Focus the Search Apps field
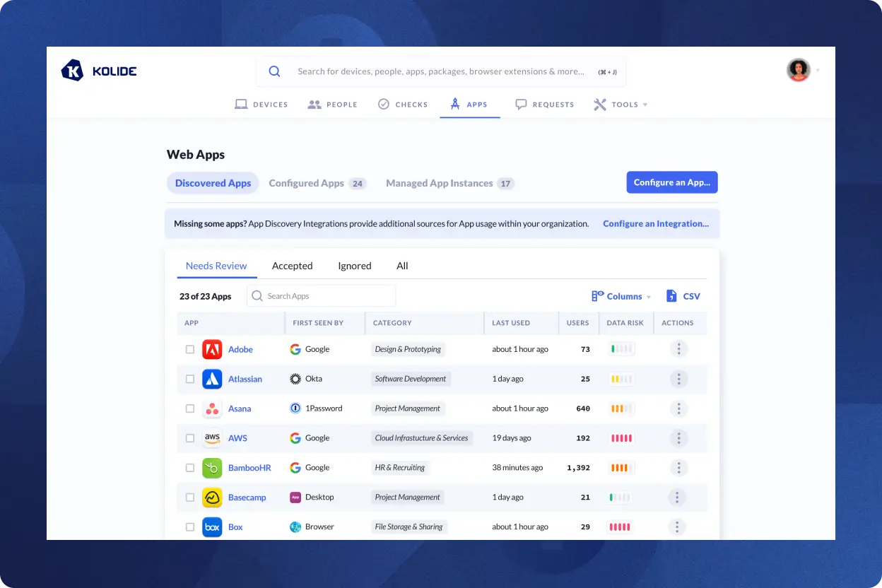The width and height of the screenshot is (882, 588). pos(322,296)
